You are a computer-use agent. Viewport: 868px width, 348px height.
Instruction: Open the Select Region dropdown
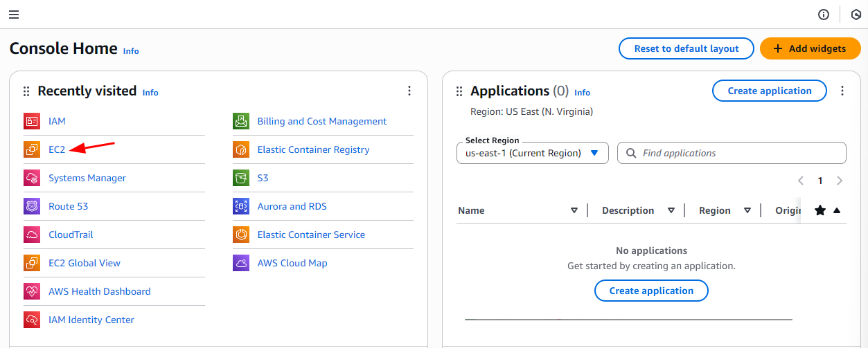[x=532, y=153]
